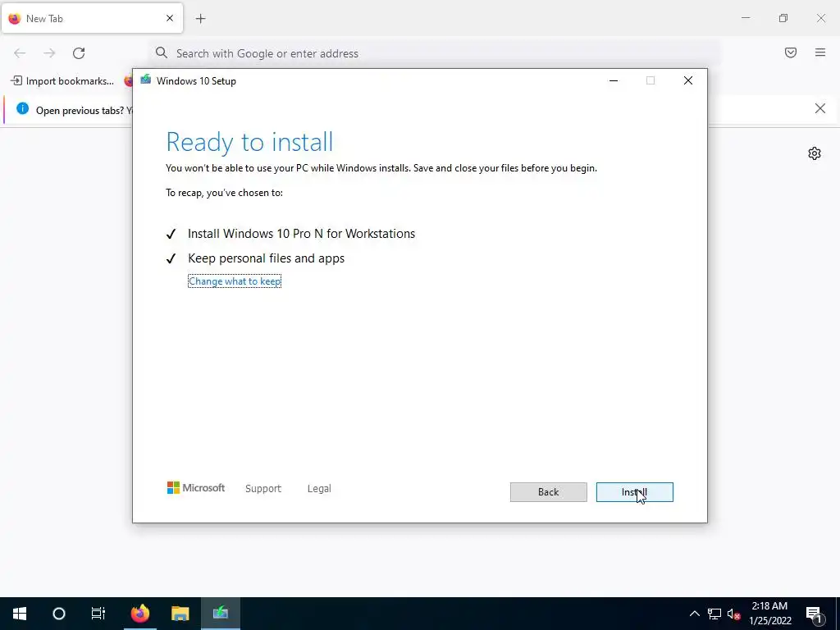840x630 pixels.
Task: Open Cortana search circle on taskbar
Action: coord(59,614)
